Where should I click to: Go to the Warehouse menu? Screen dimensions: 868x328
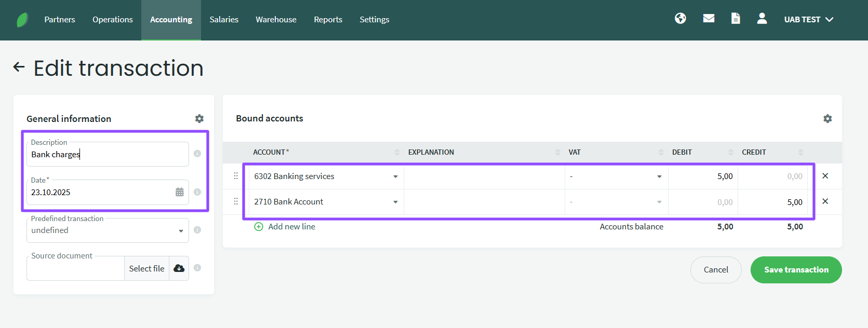pos(276,20)
